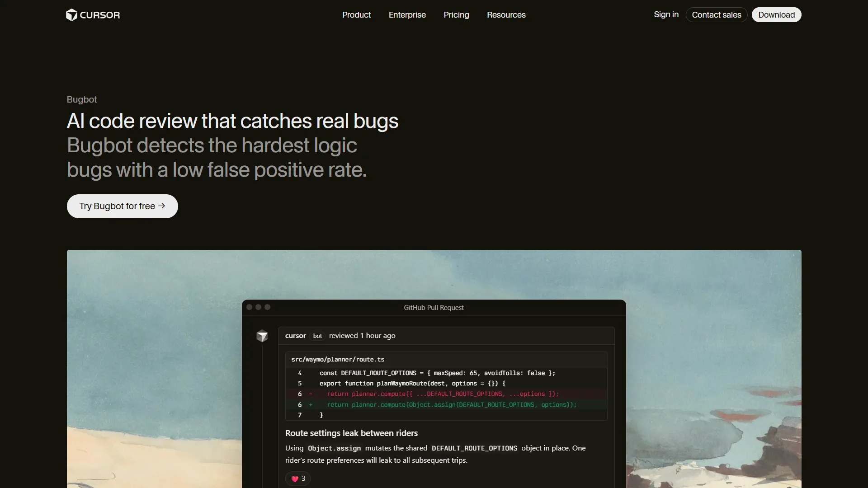Click the cursor username in review header

295,336
